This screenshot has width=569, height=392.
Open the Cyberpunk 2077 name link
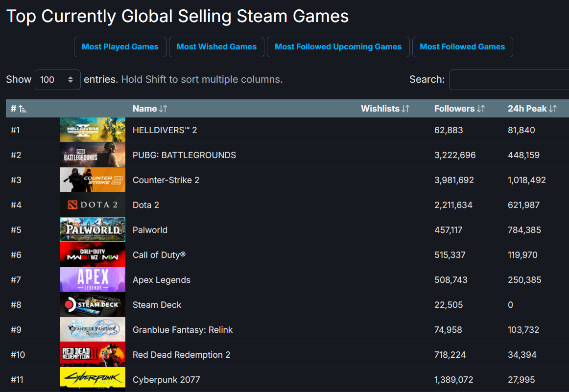(x=166, y=380)
